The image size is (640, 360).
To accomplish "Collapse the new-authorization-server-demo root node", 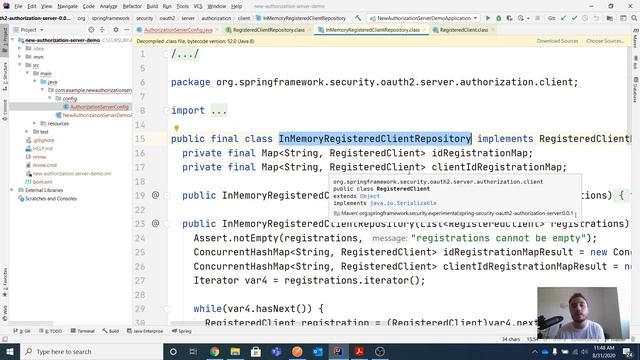I will coord(12,40).
